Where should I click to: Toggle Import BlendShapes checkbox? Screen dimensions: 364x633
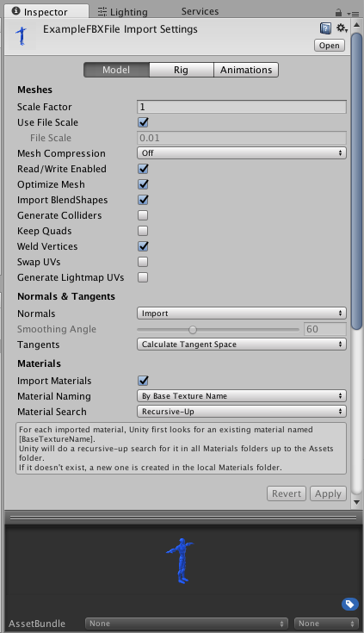(143, 200)
